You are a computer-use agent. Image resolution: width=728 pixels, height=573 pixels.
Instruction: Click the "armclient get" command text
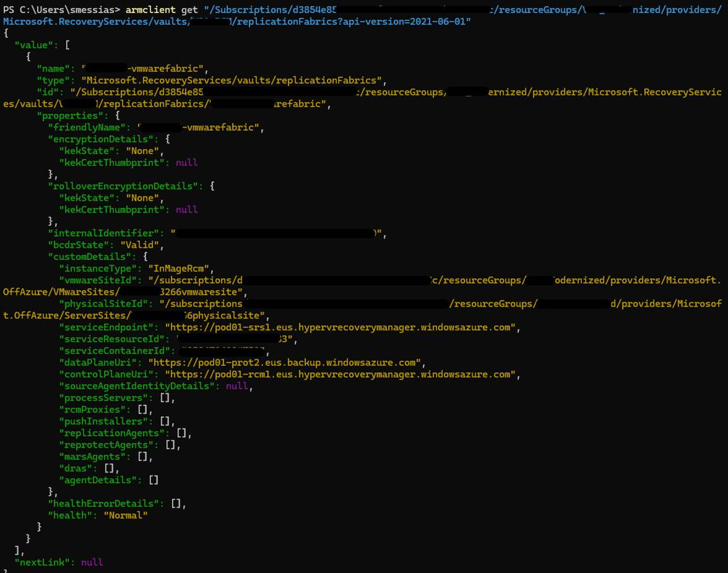[x=162, y=10]
